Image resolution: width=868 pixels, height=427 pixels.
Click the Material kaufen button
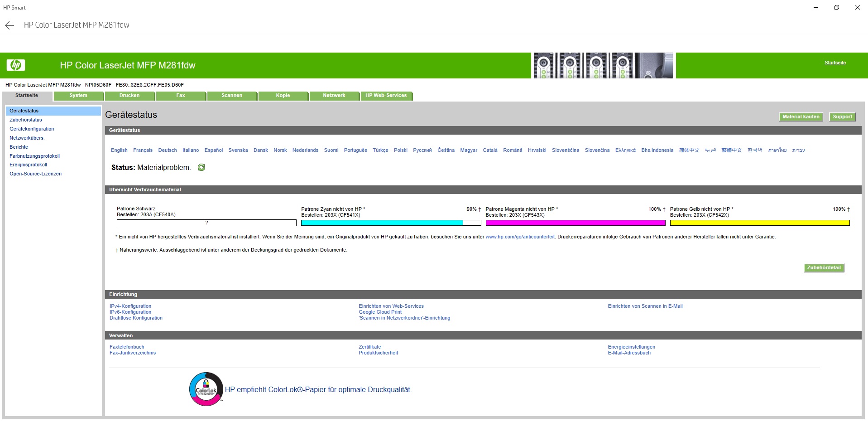(801, 117)
